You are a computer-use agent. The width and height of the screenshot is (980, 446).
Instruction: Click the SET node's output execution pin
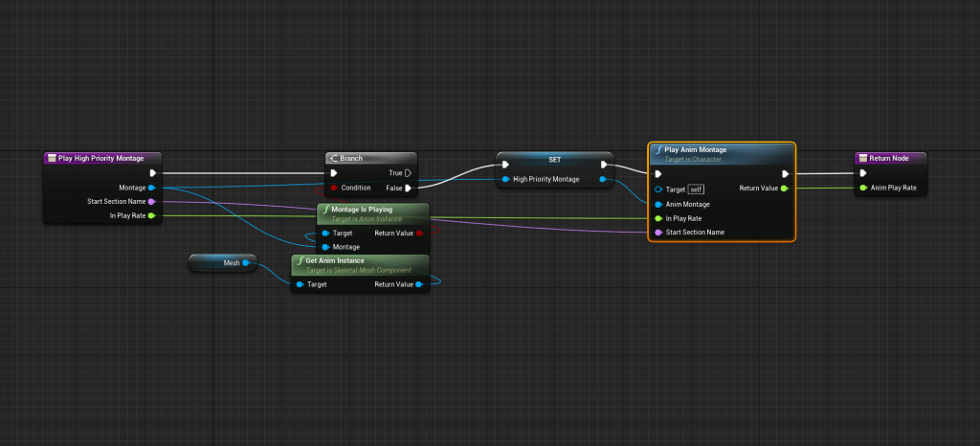[603, 164]
